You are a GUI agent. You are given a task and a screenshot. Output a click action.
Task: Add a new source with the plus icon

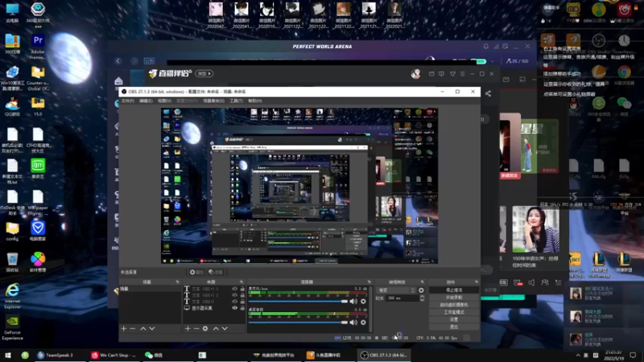(x=188, y=329)
